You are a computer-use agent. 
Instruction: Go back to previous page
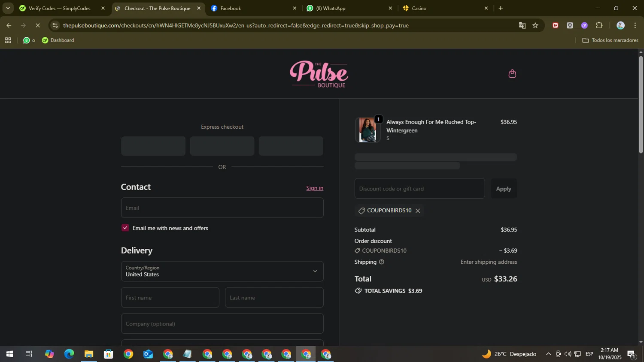[9, 25]
